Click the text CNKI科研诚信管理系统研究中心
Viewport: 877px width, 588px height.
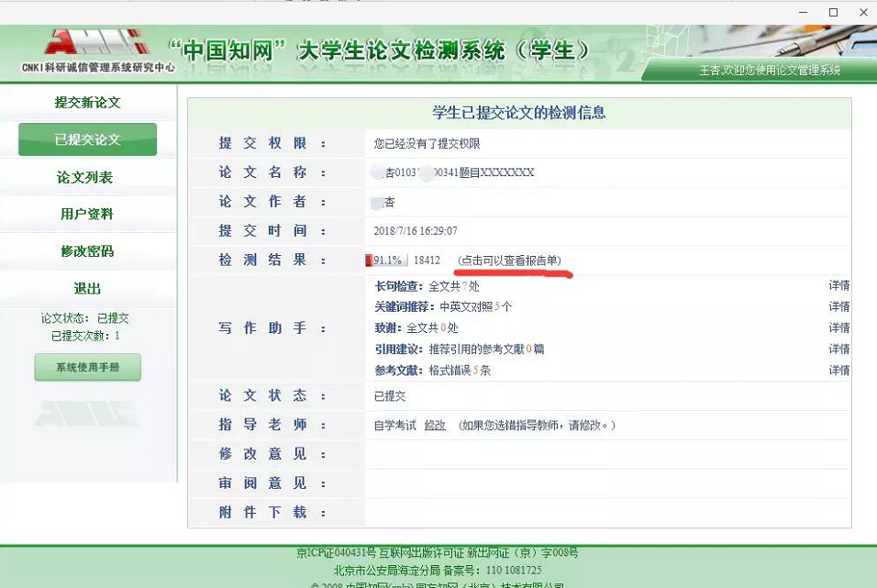(x=98, y=68)
